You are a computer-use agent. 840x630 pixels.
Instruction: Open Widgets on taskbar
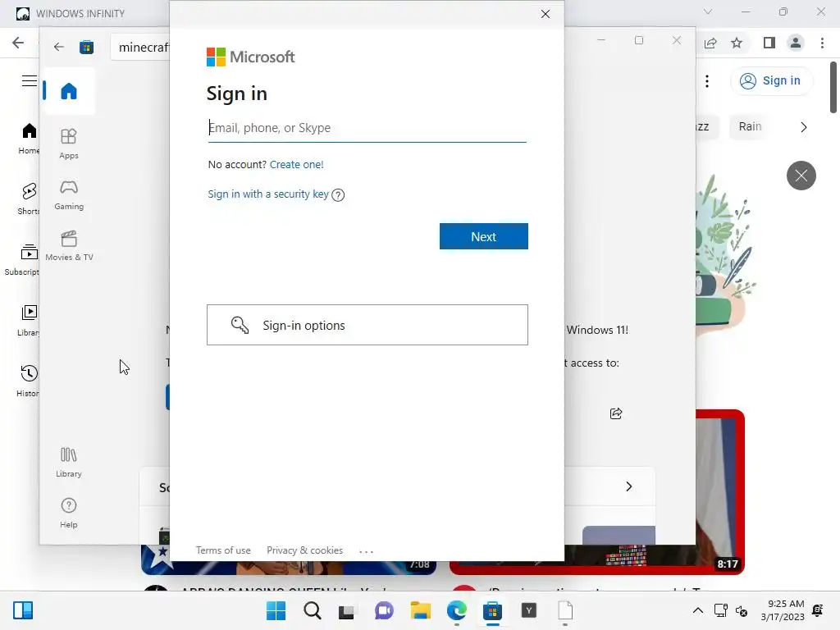tap(23, 610)
